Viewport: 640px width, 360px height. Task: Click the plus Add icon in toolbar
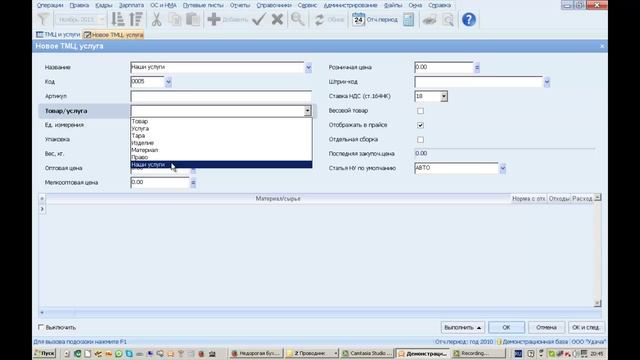[214, 19]
